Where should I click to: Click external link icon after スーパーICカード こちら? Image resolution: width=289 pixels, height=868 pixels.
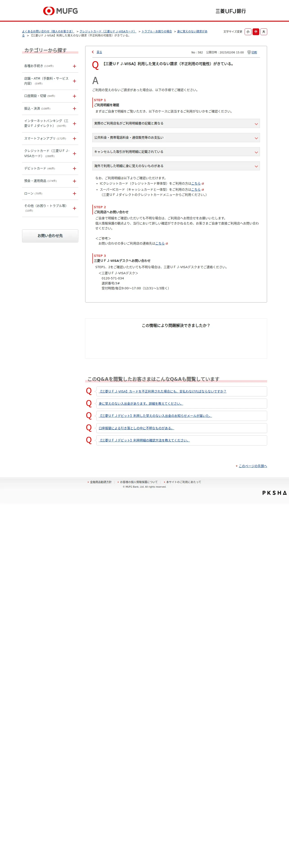[x=203, y=190]
